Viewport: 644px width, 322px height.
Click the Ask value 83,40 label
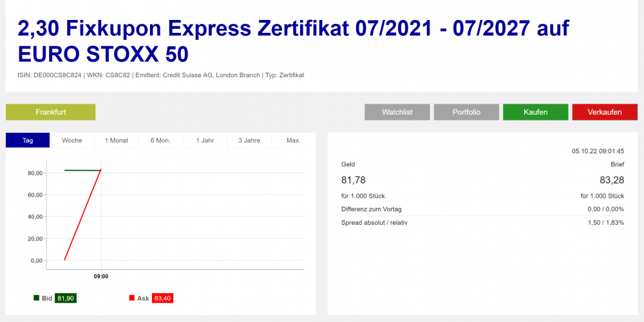click(x=162, y=298)
